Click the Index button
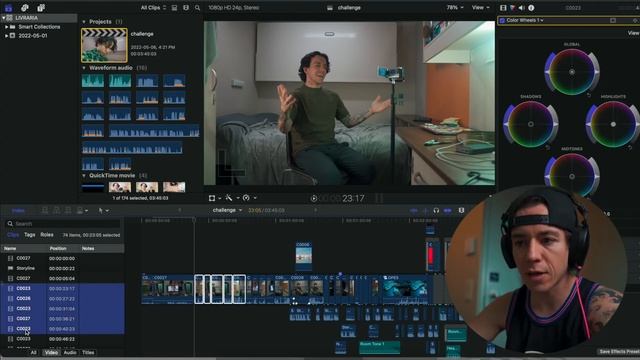Image resolution: width=640 pixels, height=360 pixels. point(18,210)
